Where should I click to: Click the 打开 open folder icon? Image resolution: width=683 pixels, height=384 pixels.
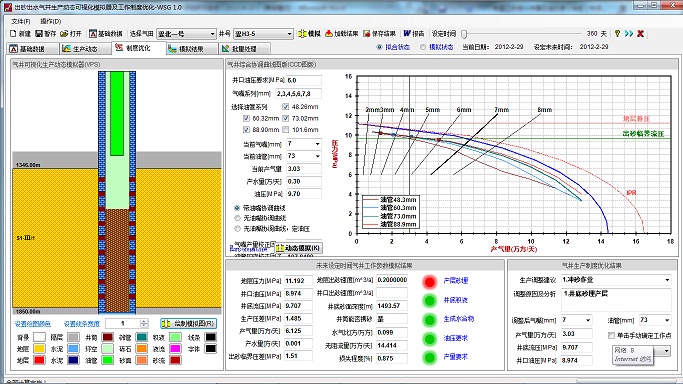64,34
